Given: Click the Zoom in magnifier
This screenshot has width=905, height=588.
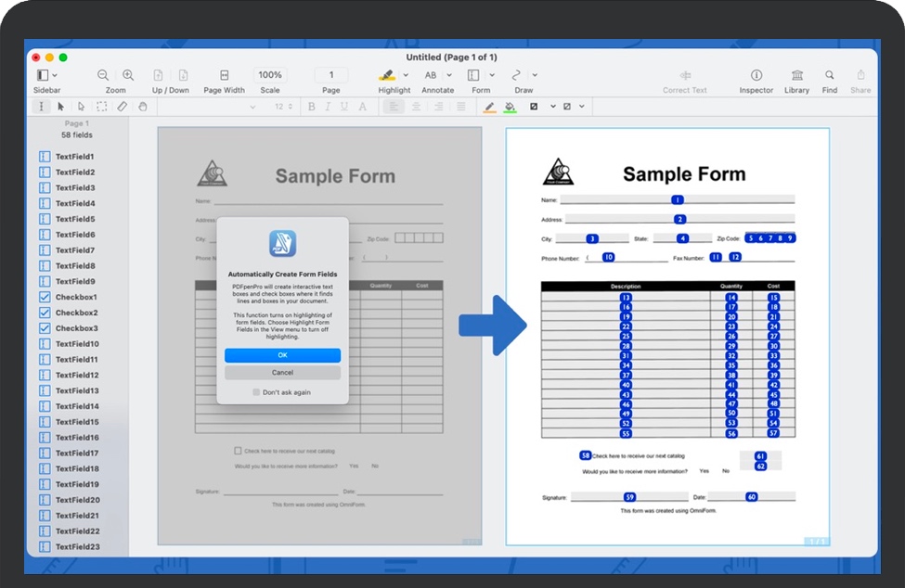Looking at the screenshot, I should (x=128, y=75).
